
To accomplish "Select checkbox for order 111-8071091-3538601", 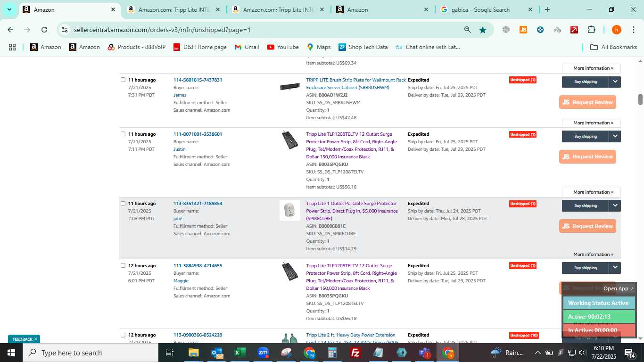I will (x=123, y=134).
